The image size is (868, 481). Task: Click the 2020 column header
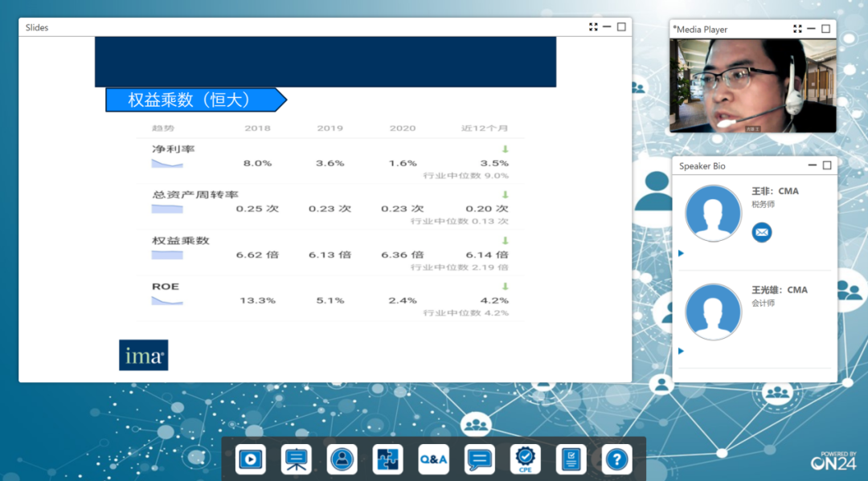[x=403, y=128]
